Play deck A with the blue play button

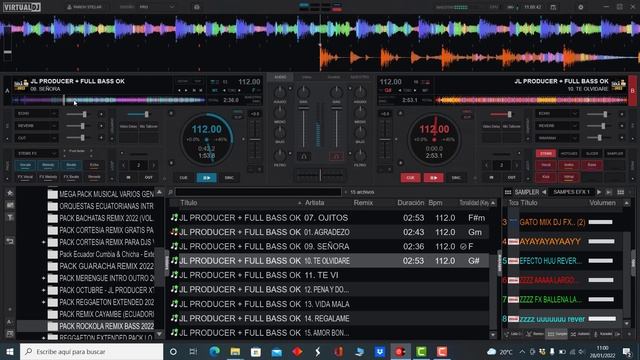coord(207,178)
